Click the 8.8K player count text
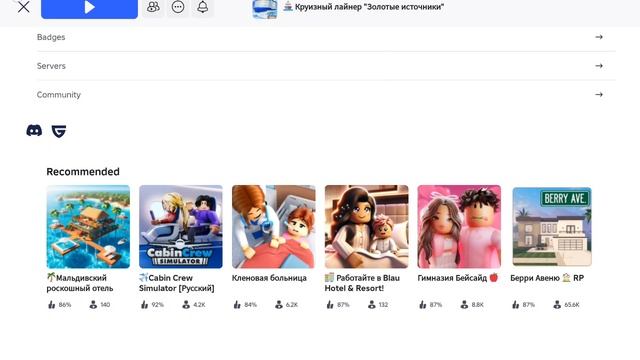Screen dimensions: 640x360 [x=478, y=305]
